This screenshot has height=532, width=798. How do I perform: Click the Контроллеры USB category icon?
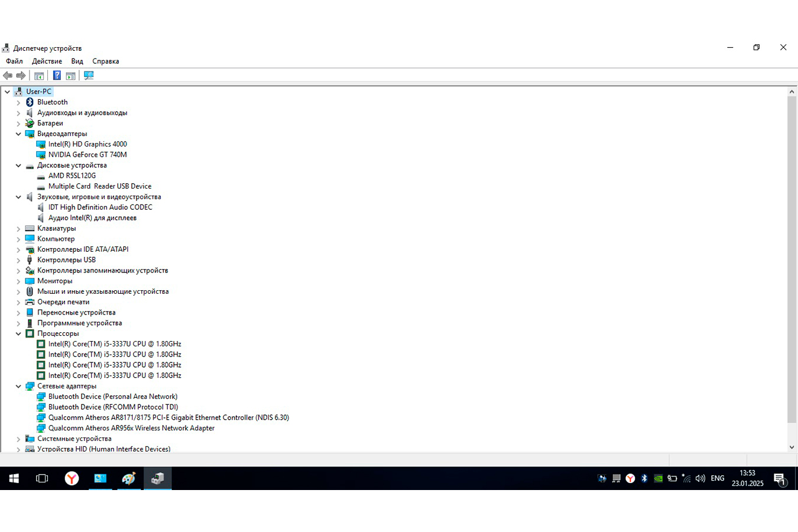30,260
